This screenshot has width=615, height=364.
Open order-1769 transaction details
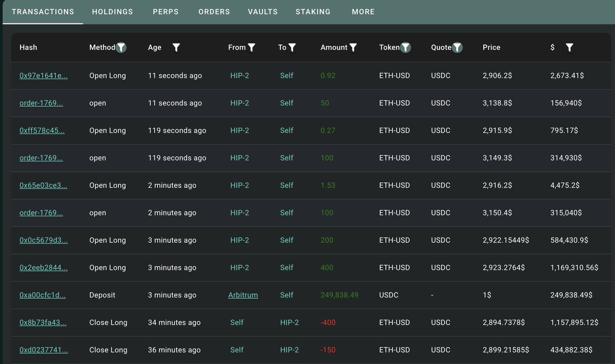pyautogui.click(x=41, y=103)
